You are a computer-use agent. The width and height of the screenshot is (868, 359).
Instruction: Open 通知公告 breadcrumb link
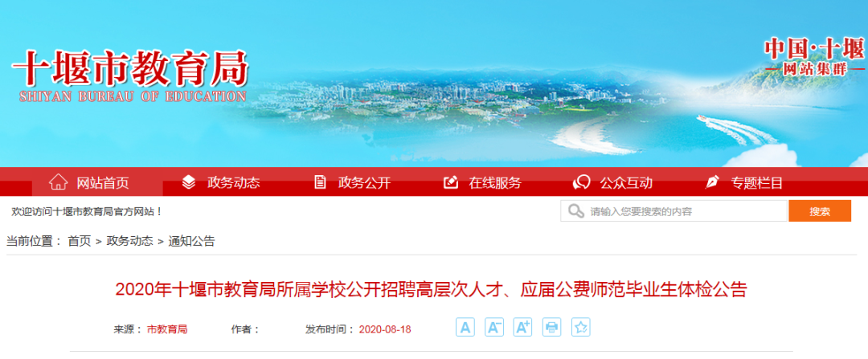(x=191, y=241)
